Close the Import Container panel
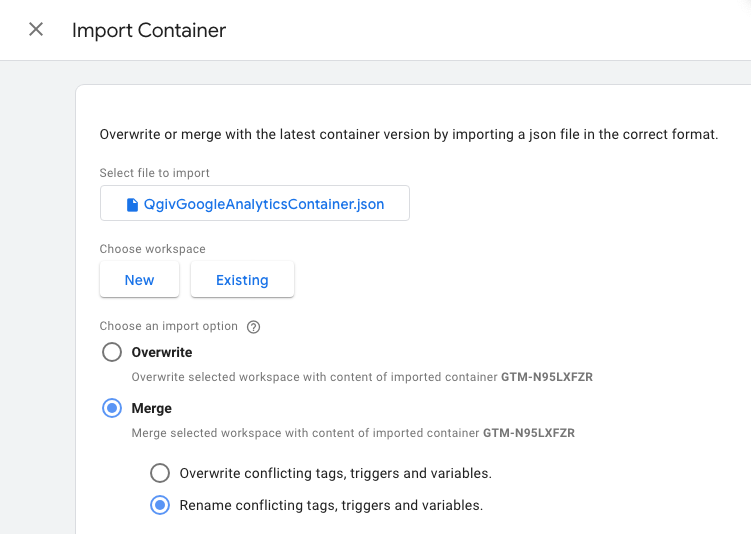This screenshot has width=751, height=534. coord(36,29)
